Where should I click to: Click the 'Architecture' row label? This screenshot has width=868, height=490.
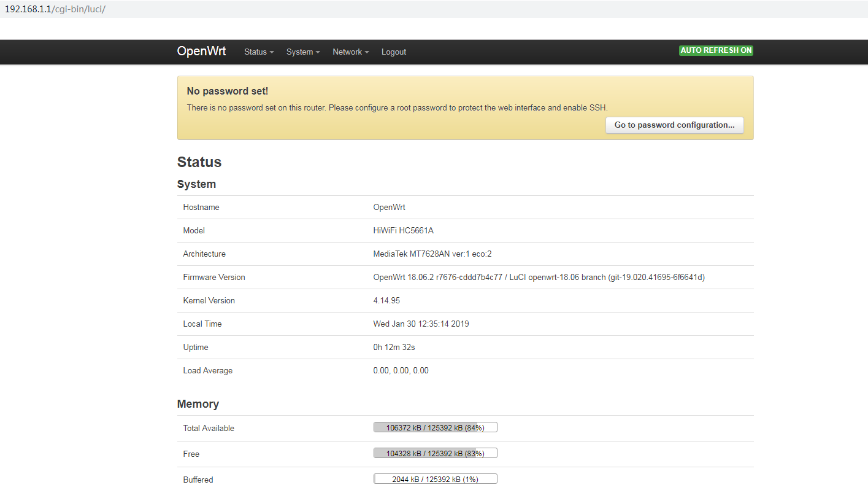point(204,254)
